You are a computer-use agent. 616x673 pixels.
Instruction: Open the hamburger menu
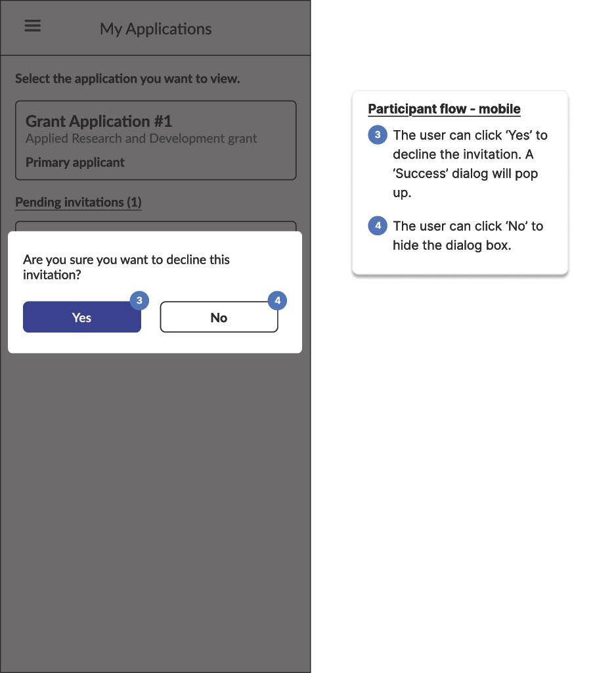point(32,26)
